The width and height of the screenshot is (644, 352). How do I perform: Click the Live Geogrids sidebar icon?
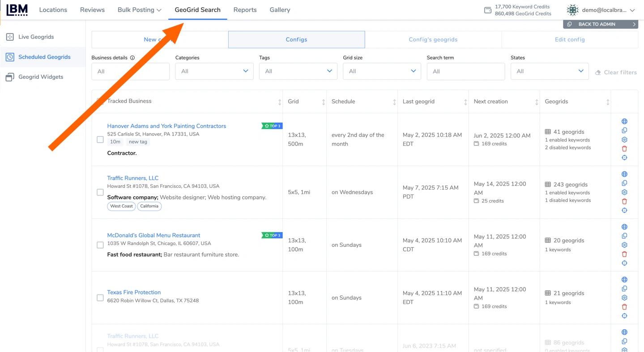tap(10, 37)
